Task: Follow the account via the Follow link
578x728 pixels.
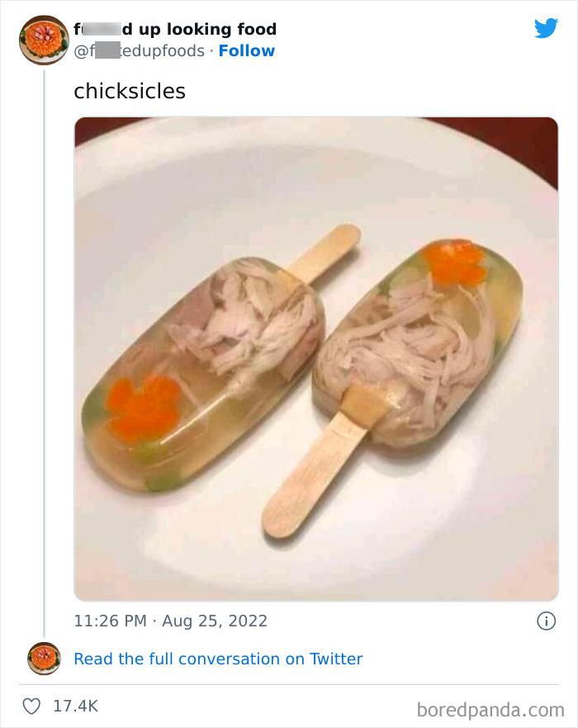Action: point(246,51)
